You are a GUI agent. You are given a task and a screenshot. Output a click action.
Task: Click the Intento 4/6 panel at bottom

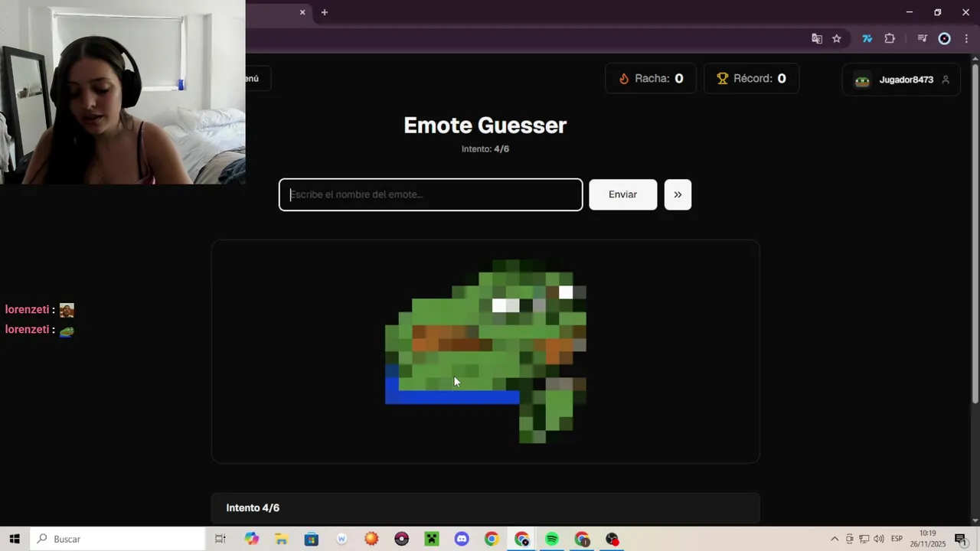485,508
